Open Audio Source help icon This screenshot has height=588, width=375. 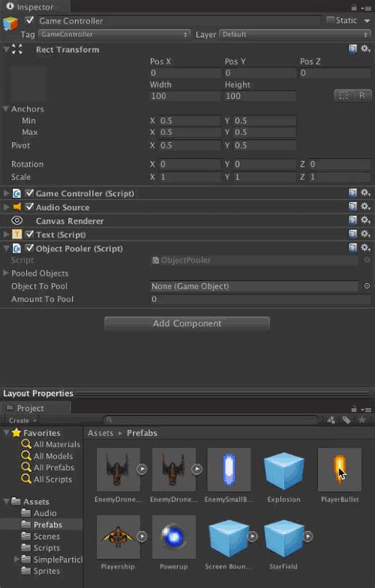tap(353, 206)
